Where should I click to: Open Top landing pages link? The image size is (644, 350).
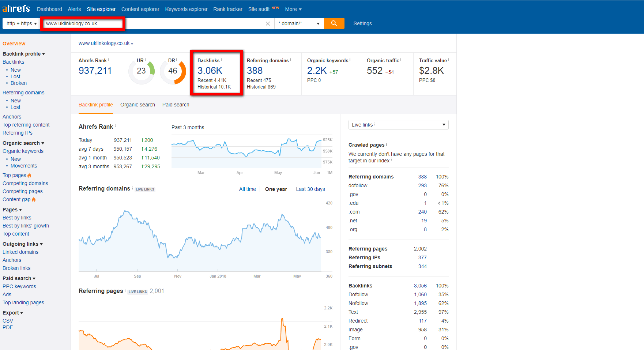pyautogui.click(x=23, y=302)
